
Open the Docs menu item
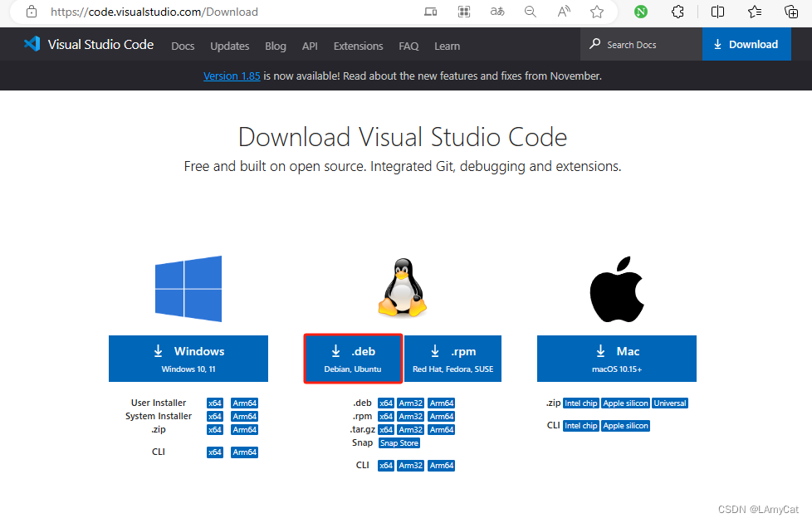click(x=183, y=46)
